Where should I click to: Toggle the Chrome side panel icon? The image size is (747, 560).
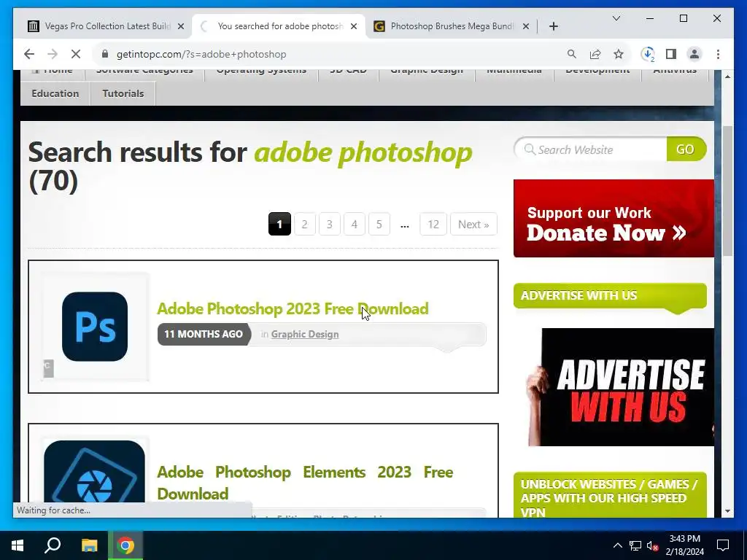(x=671, y=54)
